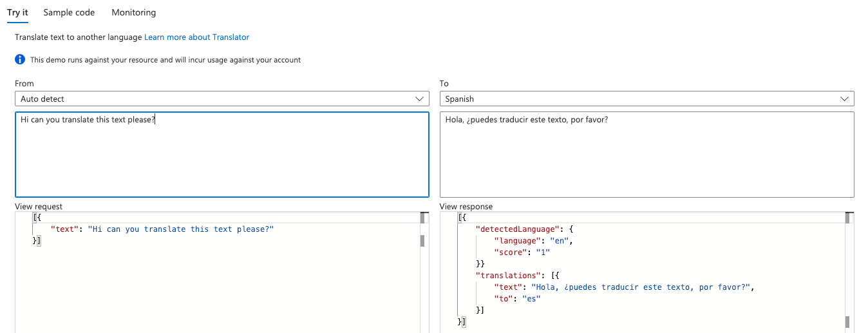Focus the source text input box

(222, 155)
